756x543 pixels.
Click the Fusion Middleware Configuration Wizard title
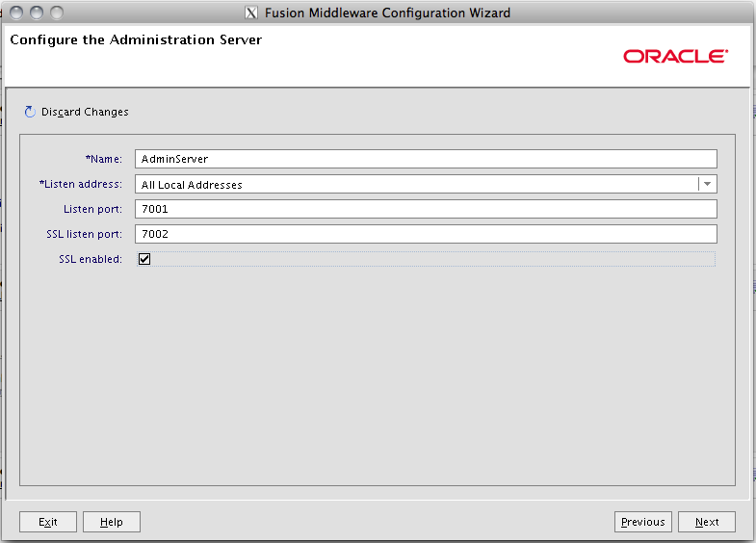[388, 13]
